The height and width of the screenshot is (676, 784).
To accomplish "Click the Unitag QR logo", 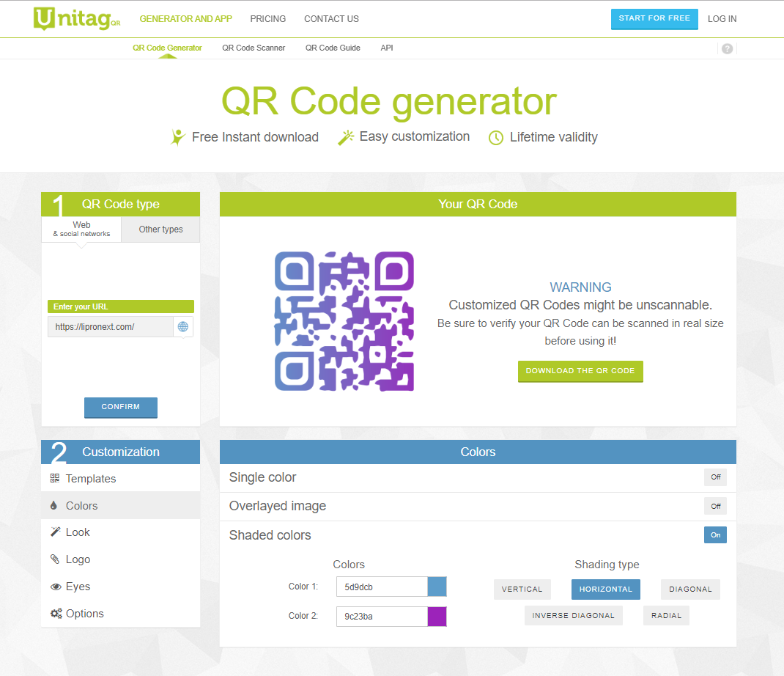I will [77, 18].
